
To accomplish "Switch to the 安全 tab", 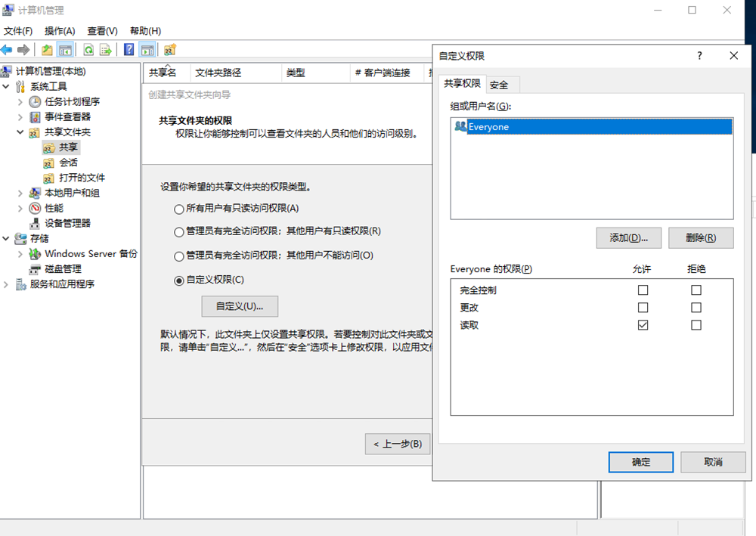I will click(x=499, y=85).
